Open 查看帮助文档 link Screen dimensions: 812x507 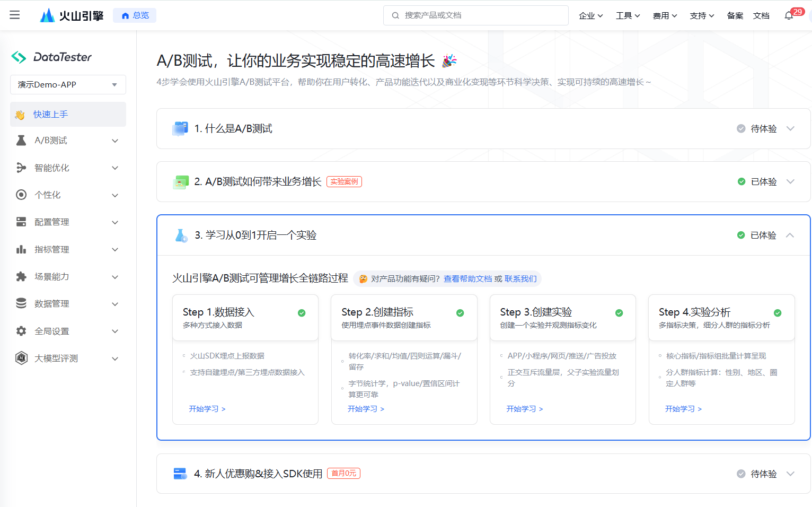coord(467,279)
